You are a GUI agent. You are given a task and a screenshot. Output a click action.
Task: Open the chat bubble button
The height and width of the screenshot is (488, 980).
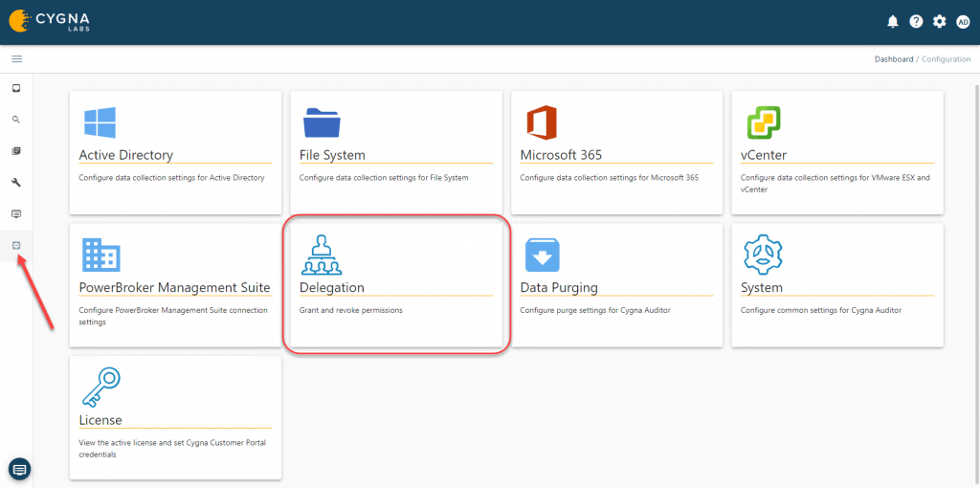[x=20, y=469]
